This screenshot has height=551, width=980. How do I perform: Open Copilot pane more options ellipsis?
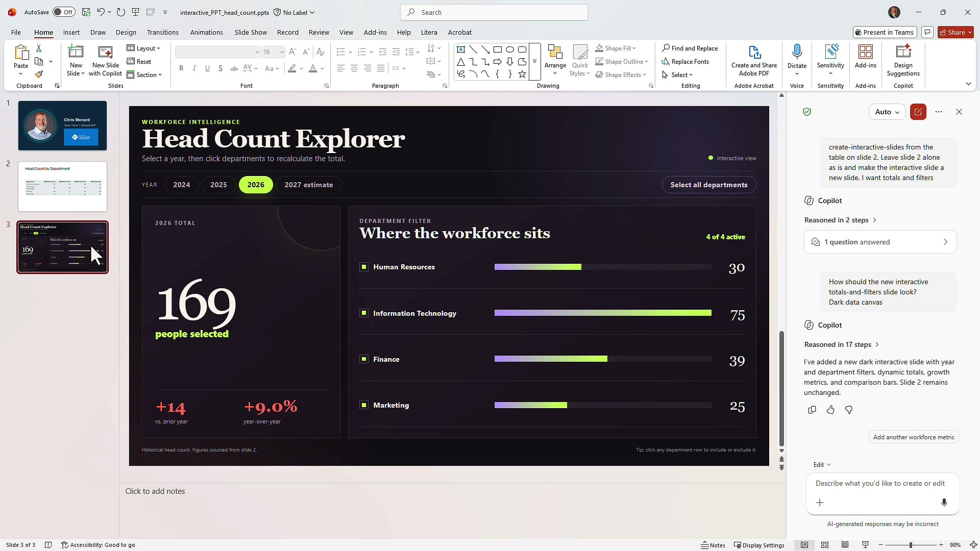click(x=939, y=112)
